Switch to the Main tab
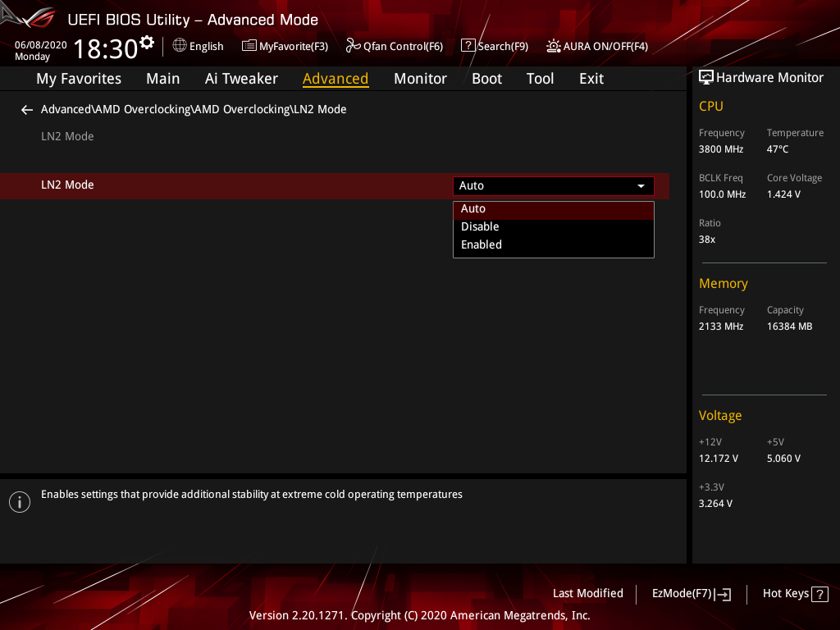 163,79
